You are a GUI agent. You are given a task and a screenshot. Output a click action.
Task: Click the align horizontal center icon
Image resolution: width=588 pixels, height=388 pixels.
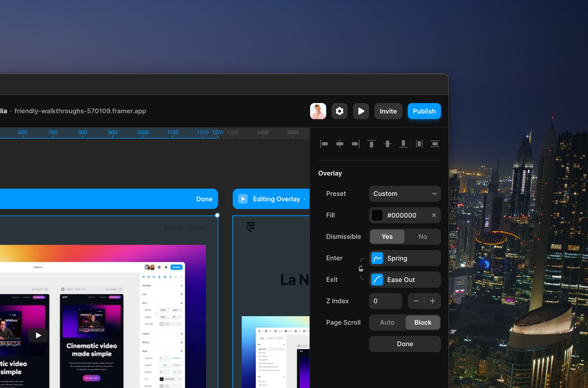(340, 144)
